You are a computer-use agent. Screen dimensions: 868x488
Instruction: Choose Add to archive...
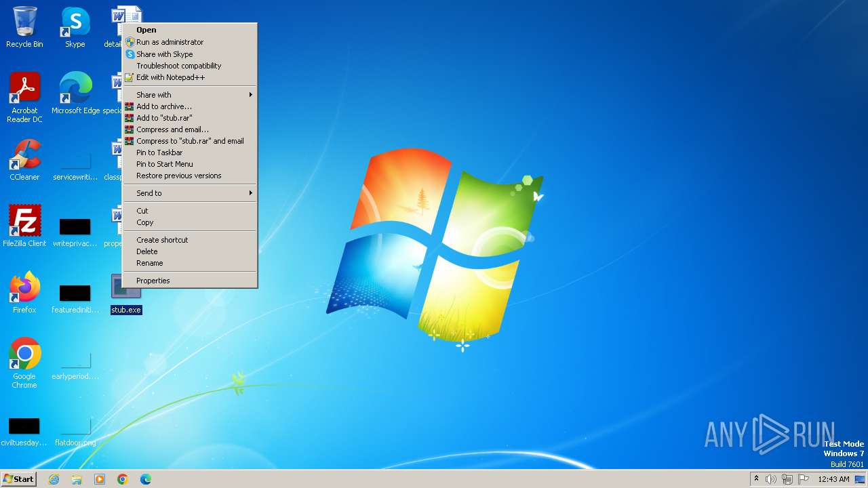click(190, 106)
